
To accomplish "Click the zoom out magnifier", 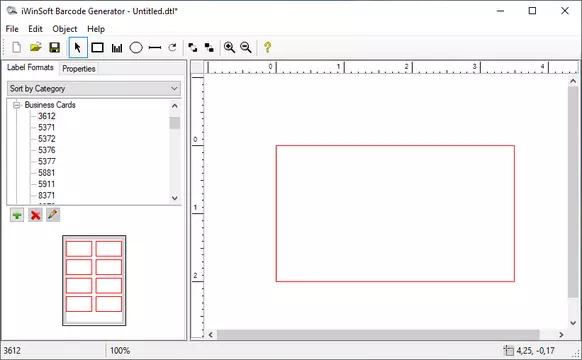I will 246,48.
